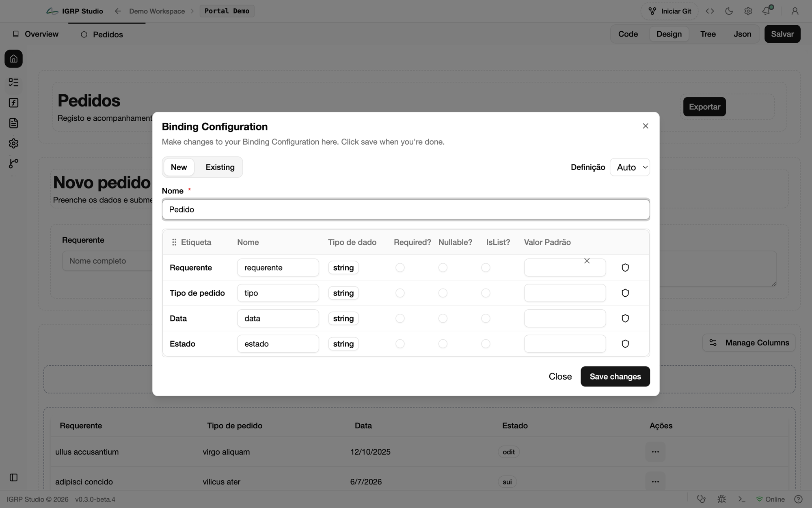Click the Salvar button

click(x=782, y=34)
